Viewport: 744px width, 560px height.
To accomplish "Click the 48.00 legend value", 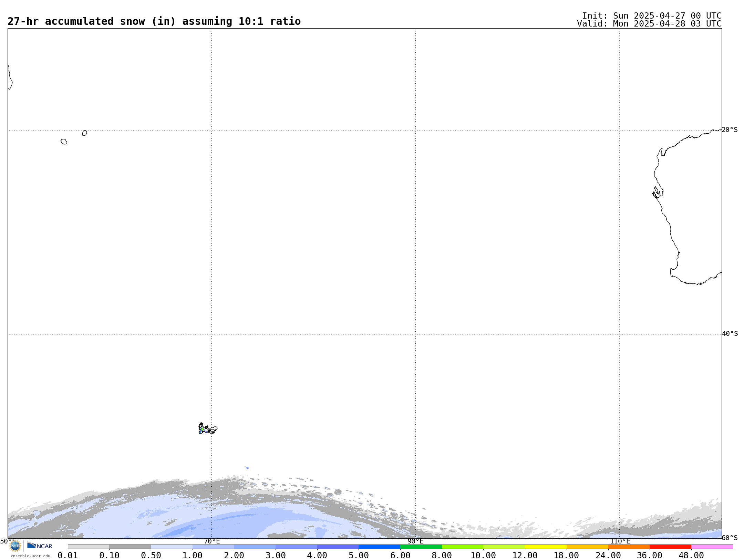I will click(691, 556).
